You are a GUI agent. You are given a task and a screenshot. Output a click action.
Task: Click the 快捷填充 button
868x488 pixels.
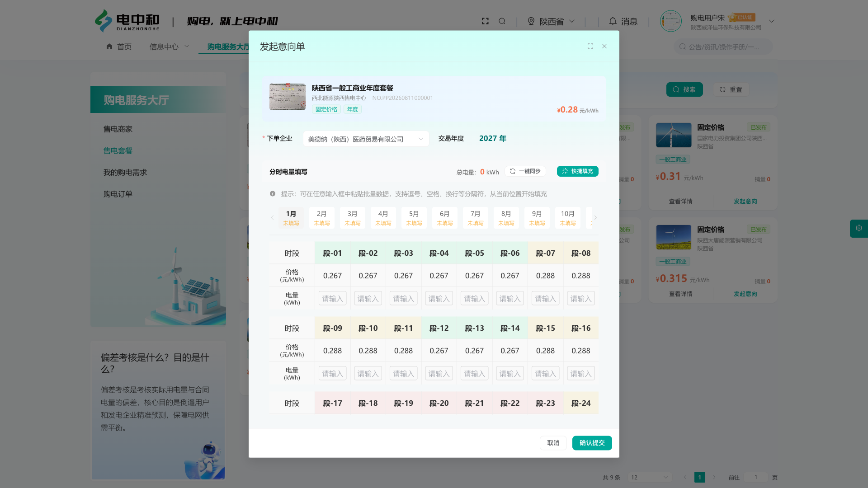tap(578, 171)
